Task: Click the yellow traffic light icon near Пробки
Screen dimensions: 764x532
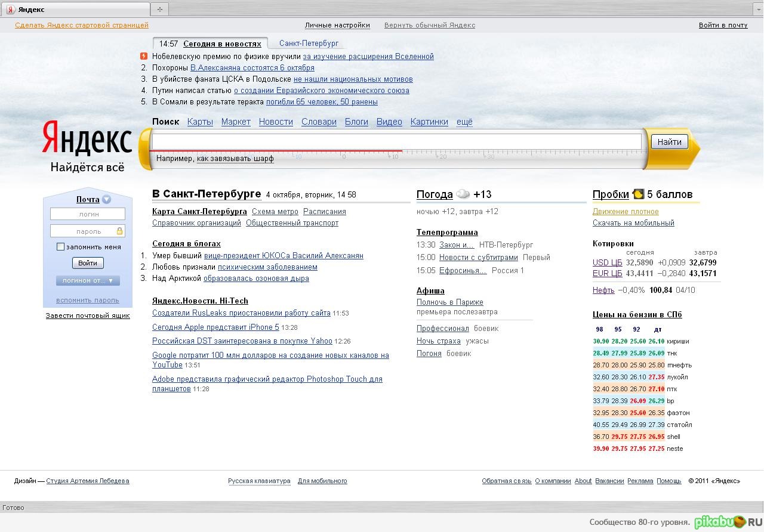Action: 638,194
